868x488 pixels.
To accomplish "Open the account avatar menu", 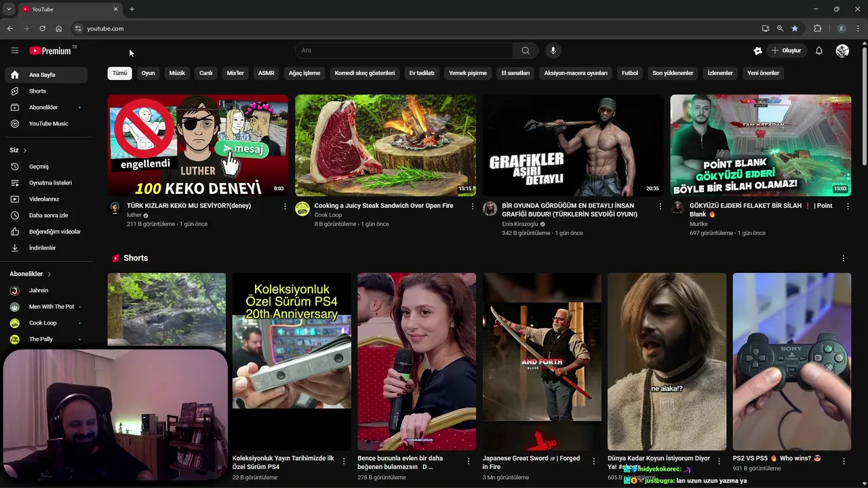I will tap(843, 50).
